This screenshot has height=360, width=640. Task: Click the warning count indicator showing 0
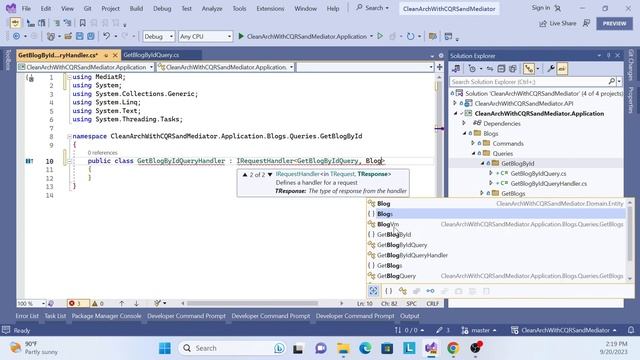click(x=98, y=303)
